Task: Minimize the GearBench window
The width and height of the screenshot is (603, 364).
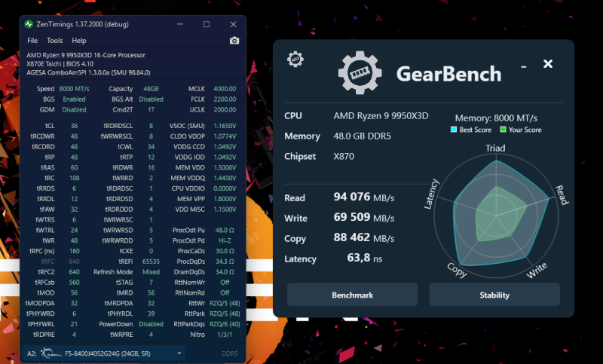Action: [523, 67]
